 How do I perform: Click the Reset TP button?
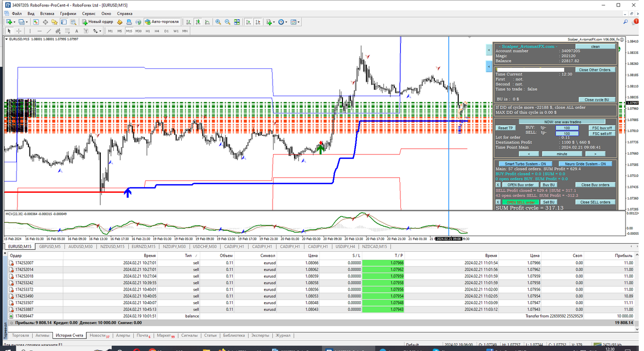pyautogui.click(x=506, y=128)
